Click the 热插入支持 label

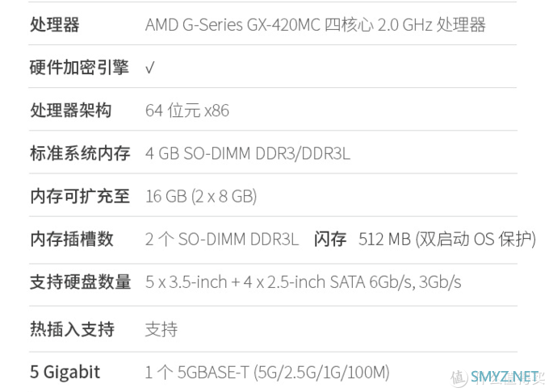tap(72, 329)
